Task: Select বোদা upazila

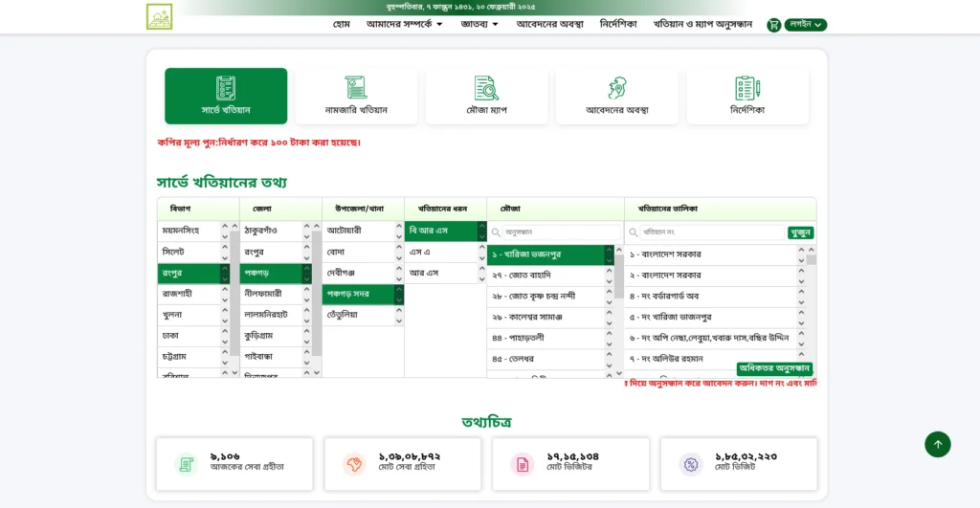Action: click(363, 252)
